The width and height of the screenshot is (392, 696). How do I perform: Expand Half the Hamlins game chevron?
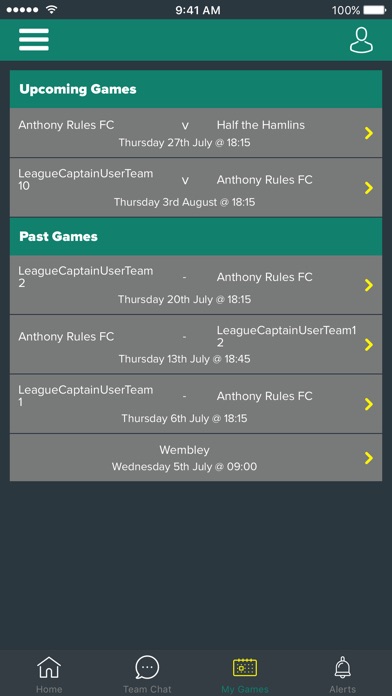368,133
